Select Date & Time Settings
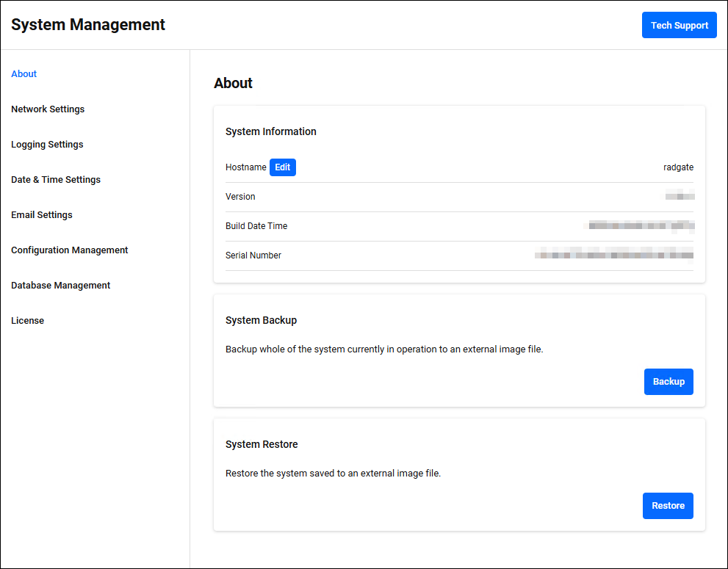 point(56,180)
